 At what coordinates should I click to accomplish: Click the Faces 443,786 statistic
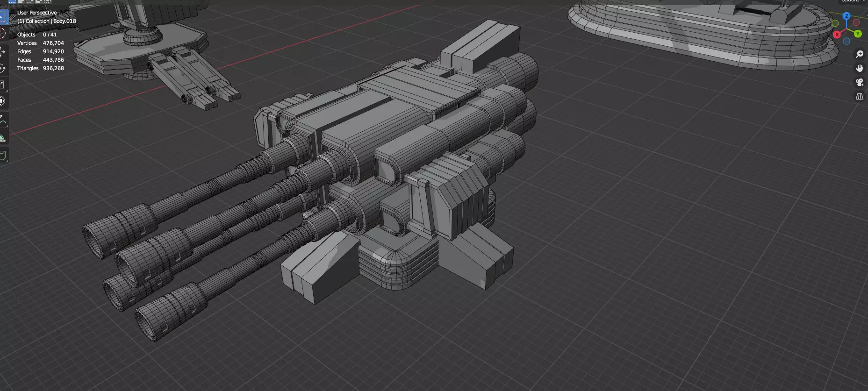tap(41, 60)
